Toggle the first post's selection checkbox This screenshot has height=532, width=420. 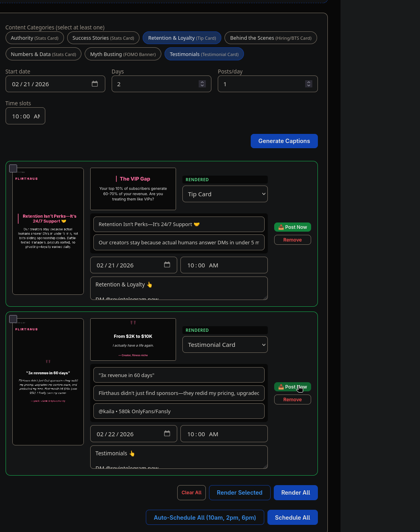(x=13, y=168)
